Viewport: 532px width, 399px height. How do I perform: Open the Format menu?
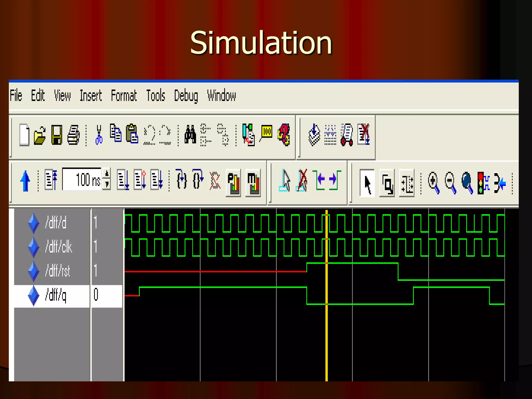(x=124, y=95)
